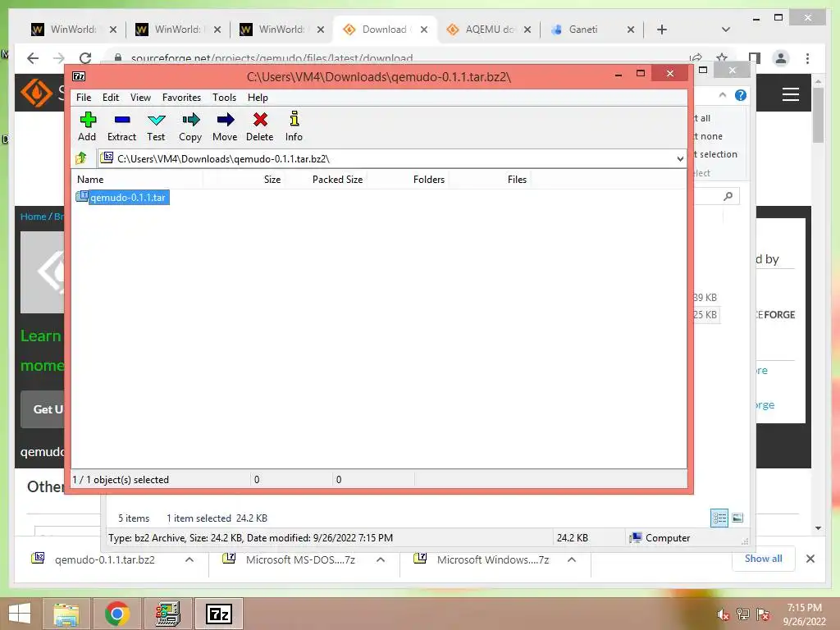Open Chrome three-dot menu
This screenshot has height=630, width=840.
pos(807,58)
